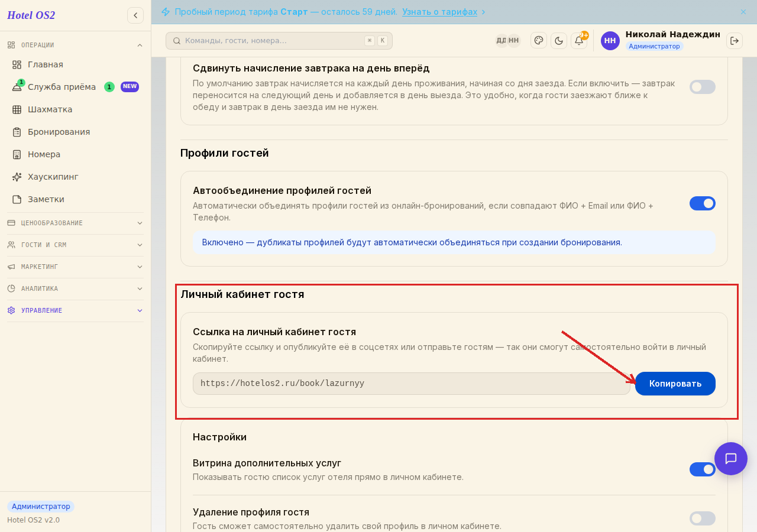Open the Шахматка grid icon
The height and width of the screenshot is (532, 757).
pos(17,109)
